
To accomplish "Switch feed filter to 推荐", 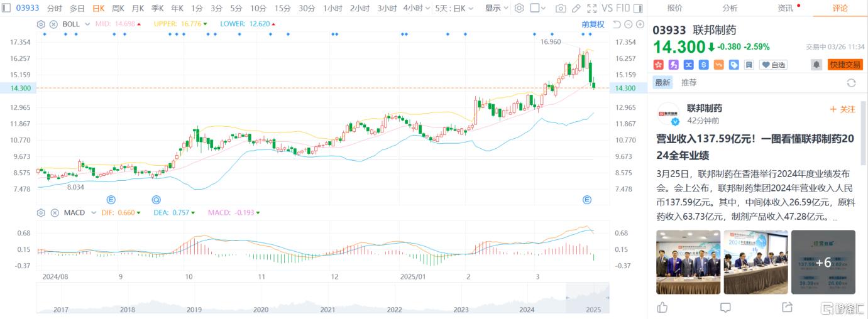I will [x=689, y=83].
